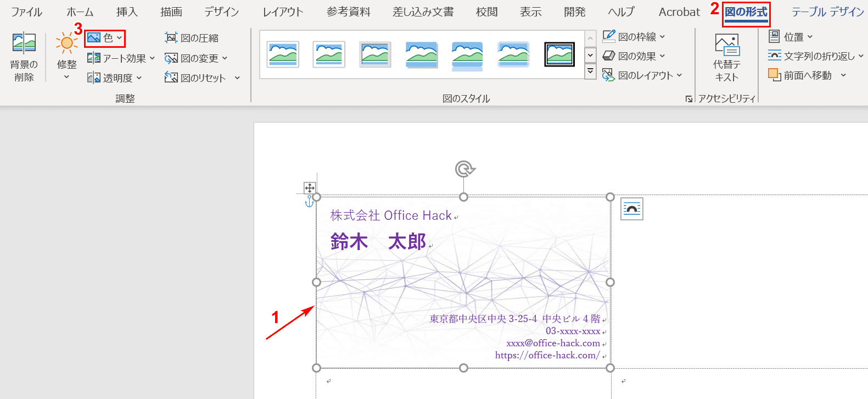Image resolution: width=868 pixels, height=399 pixels.
Task: Switch to the テーブル デザイン tab
Action: click(x=828, y=12)
